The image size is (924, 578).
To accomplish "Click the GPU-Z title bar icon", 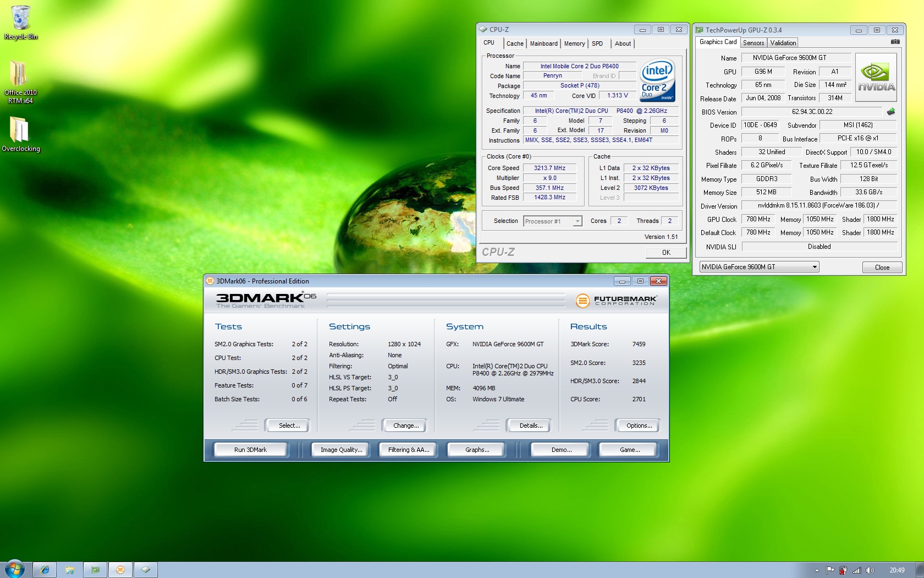I will 699,30.
